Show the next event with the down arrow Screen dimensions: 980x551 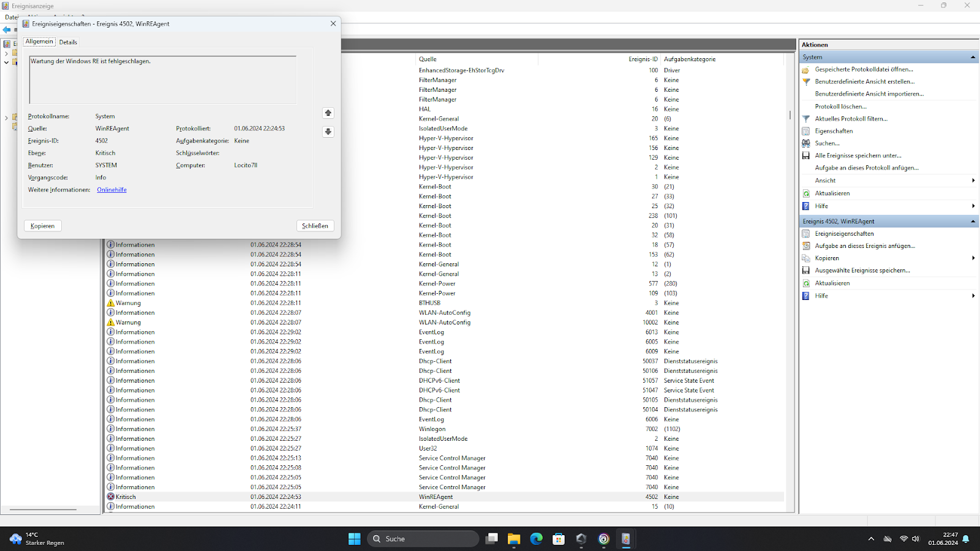coord(328,132)
